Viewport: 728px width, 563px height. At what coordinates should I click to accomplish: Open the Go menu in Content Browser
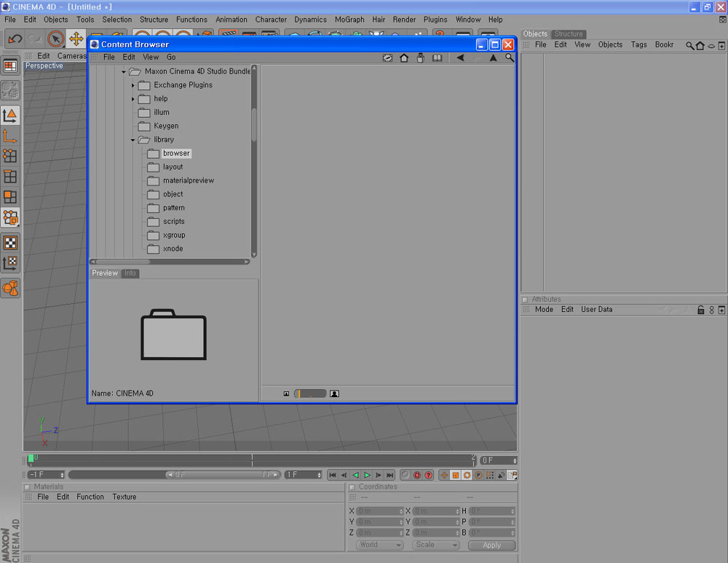pos(171,57)
